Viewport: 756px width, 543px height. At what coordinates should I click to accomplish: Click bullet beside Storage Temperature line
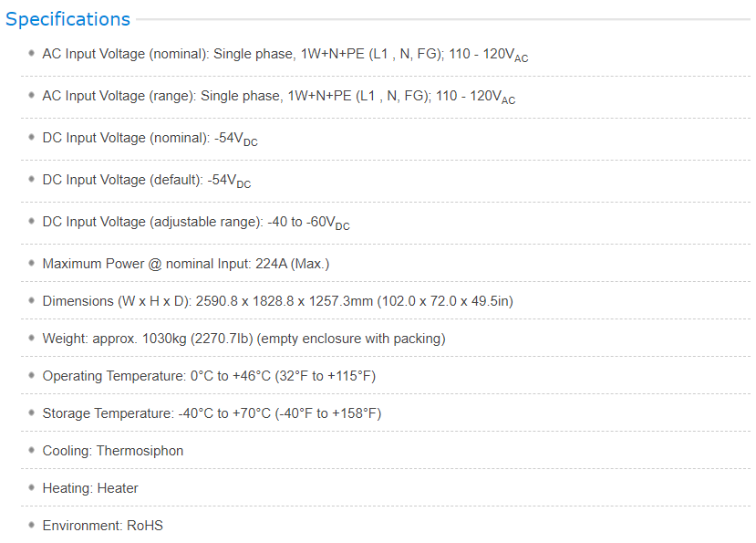pos(31,412)
